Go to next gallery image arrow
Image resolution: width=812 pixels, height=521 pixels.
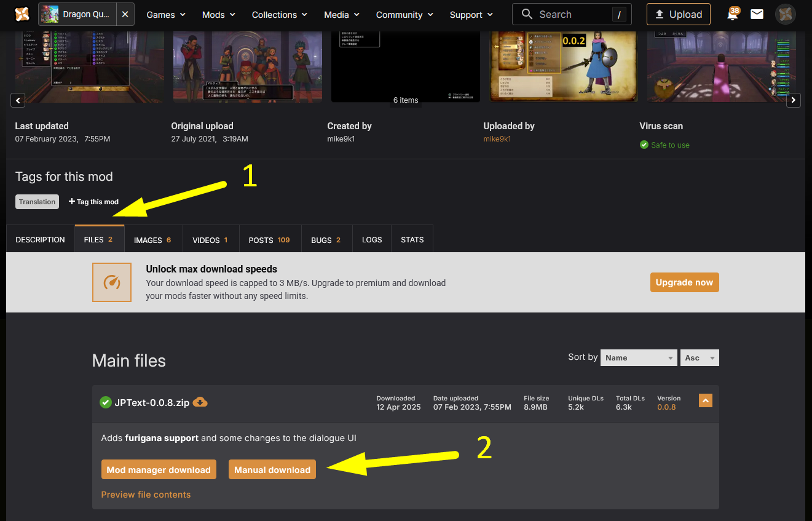794,100
